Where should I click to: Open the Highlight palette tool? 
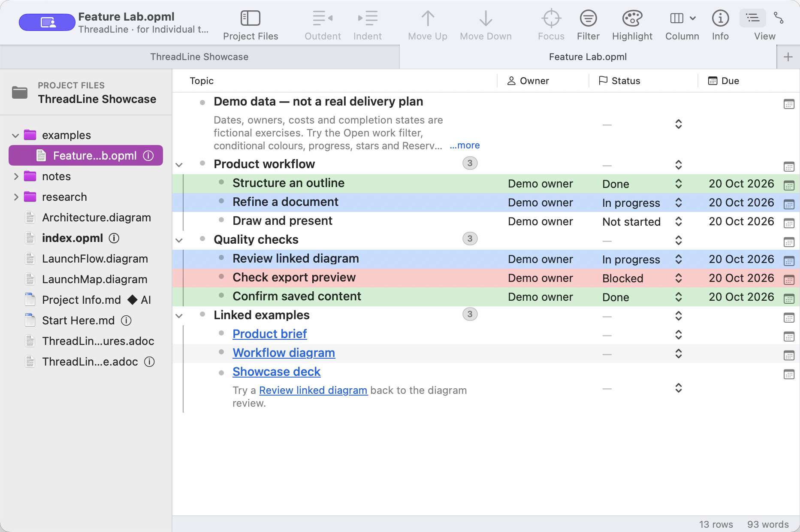(632, 18)
